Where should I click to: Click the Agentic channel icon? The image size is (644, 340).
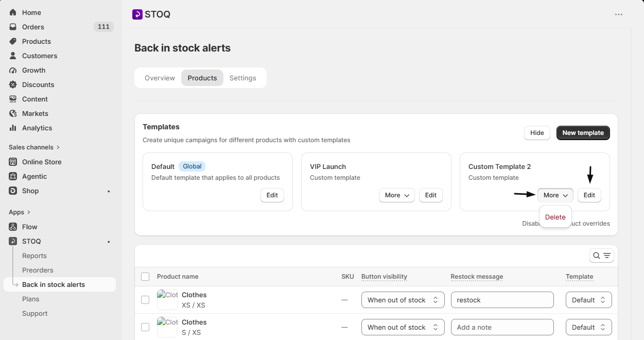point(13,176)
